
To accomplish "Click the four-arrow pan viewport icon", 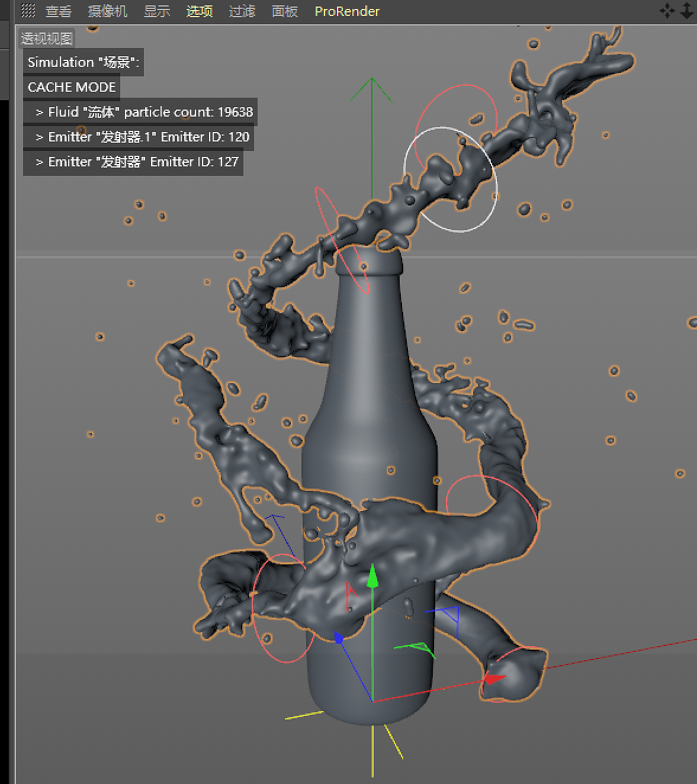I will point(667,11).
